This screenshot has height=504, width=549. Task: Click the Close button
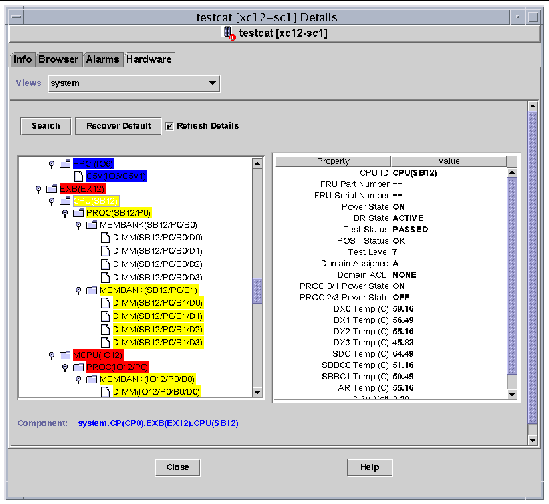(x=178, y=468)
